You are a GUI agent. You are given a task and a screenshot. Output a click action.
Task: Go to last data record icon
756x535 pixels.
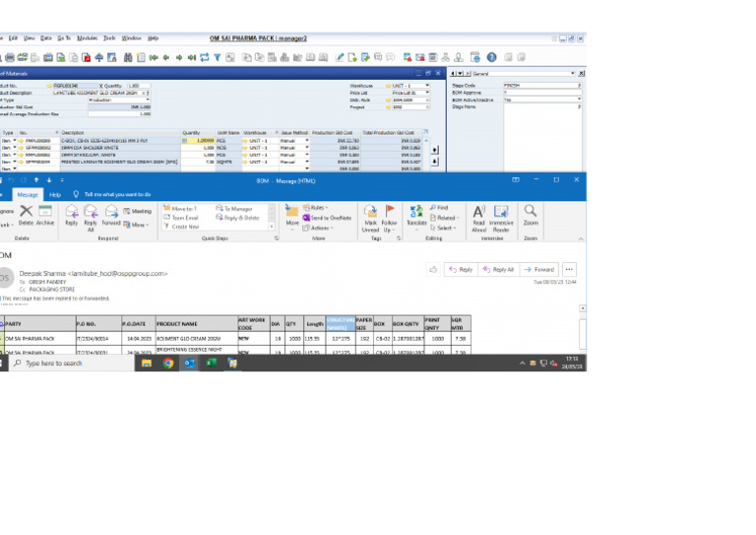[x=191, y=58]
